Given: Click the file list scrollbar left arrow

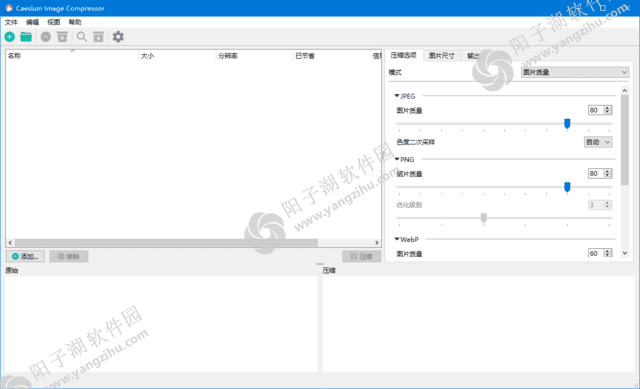Looking at the screenshot, I should (x=10, y=242).
